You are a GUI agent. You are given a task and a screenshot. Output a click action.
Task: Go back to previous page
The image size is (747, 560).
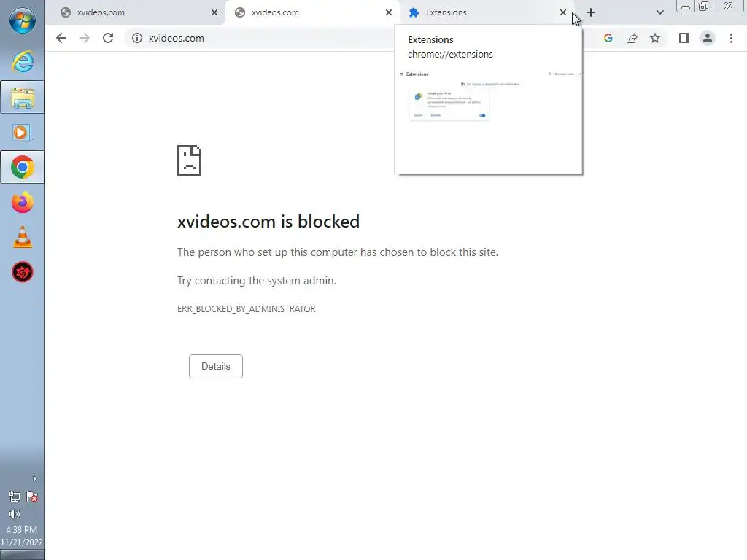pyautogui.click(x=61, y=38)
